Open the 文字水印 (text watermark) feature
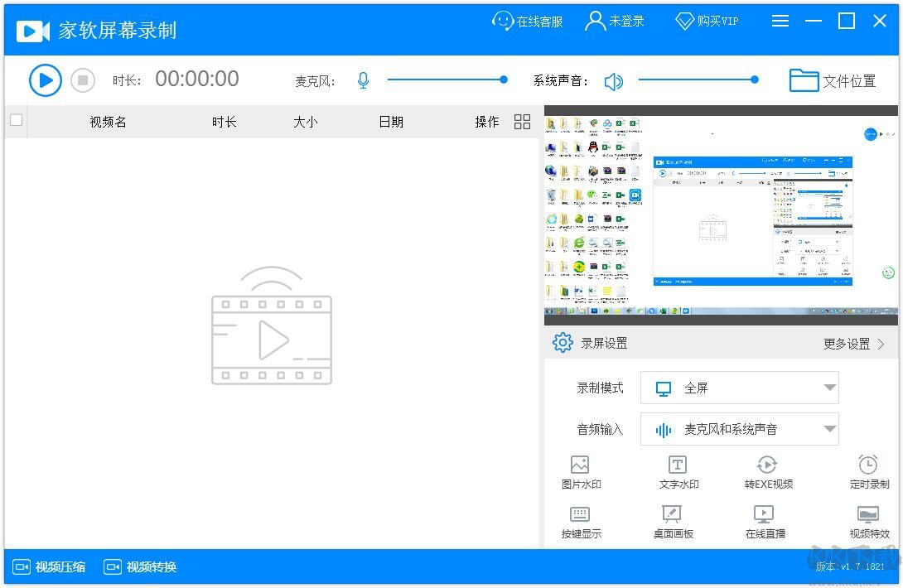The height and width of the screenshot is (588, 903). point(677,472)
